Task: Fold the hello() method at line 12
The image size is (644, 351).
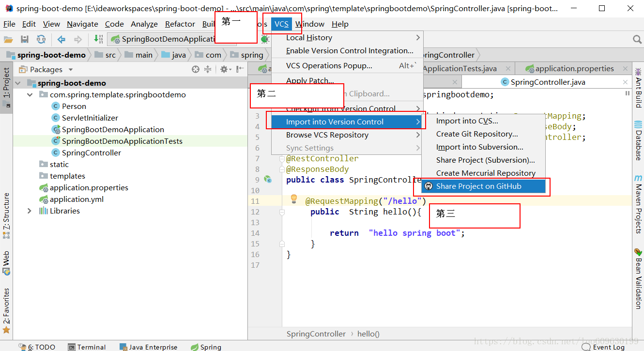Action: point(282,212)
